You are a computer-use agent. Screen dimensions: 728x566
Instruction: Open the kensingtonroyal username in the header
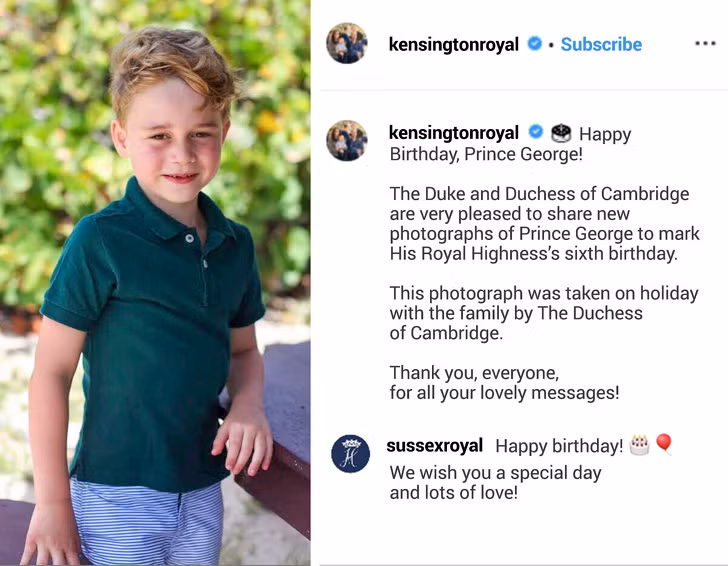coord(453,44)
